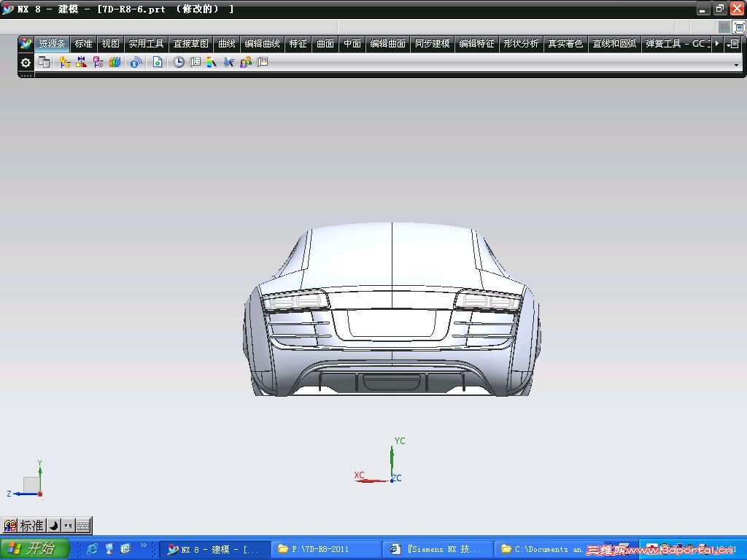The image size is (747, 560).
Task: Launch Internet Explorer from quick launch
Action: (x=92, y=548)
